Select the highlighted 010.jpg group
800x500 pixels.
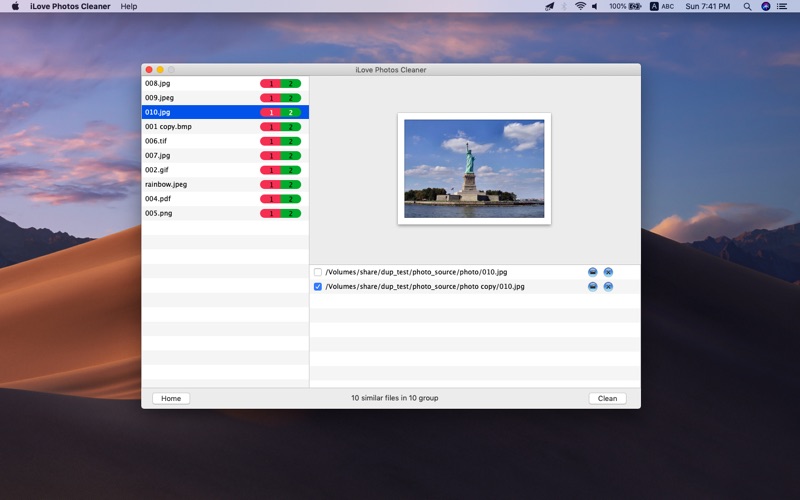point(225,112)
